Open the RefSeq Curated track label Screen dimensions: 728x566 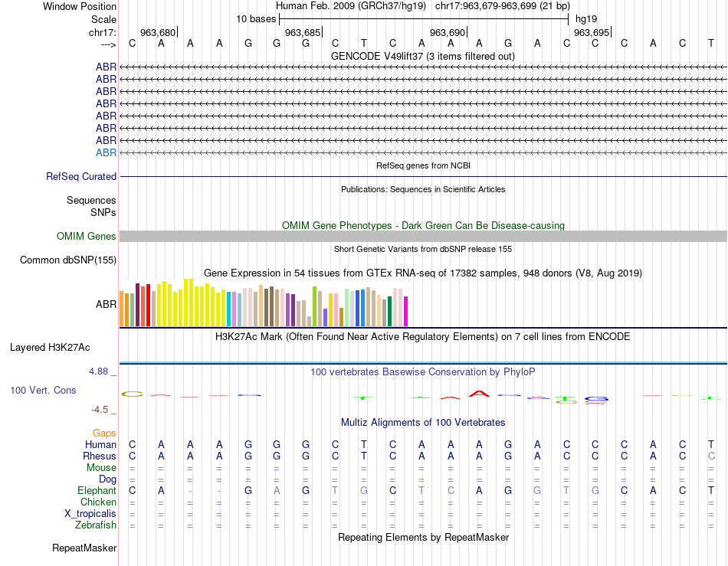click(x=81, y=176)
